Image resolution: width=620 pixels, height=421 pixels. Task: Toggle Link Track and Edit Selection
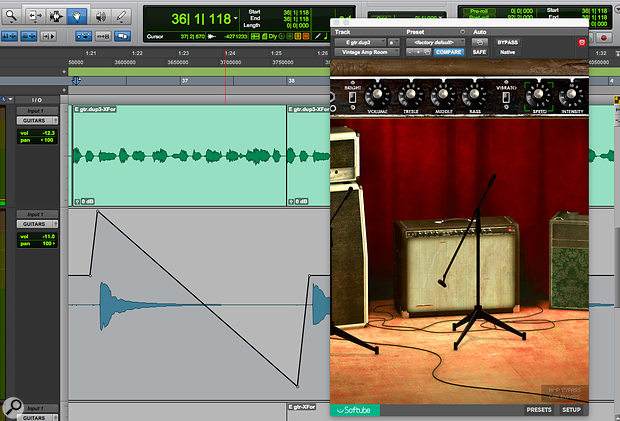(x=103, y=36)
